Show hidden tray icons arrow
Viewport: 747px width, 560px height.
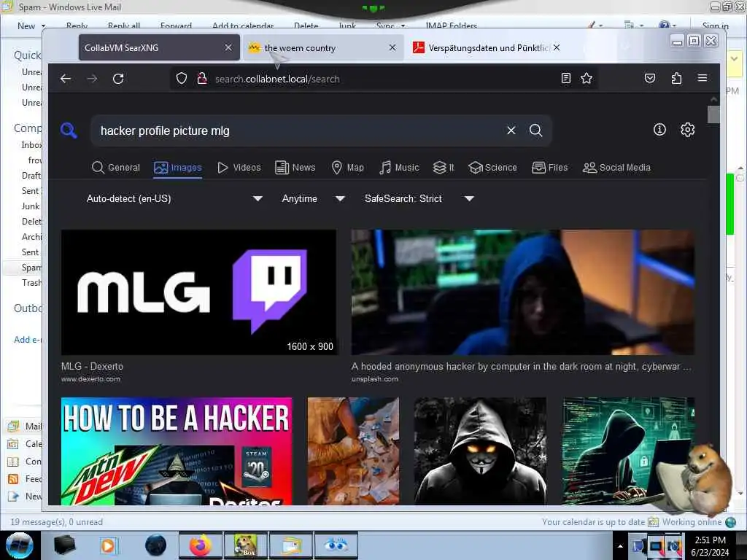(620, 546)
